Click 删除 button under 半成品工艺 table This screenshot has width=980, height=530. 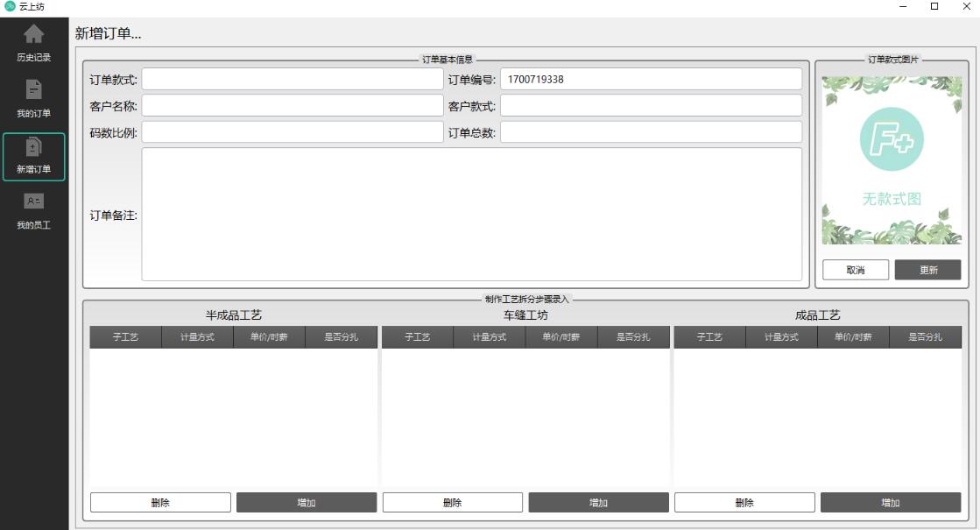tap(160, 503)
